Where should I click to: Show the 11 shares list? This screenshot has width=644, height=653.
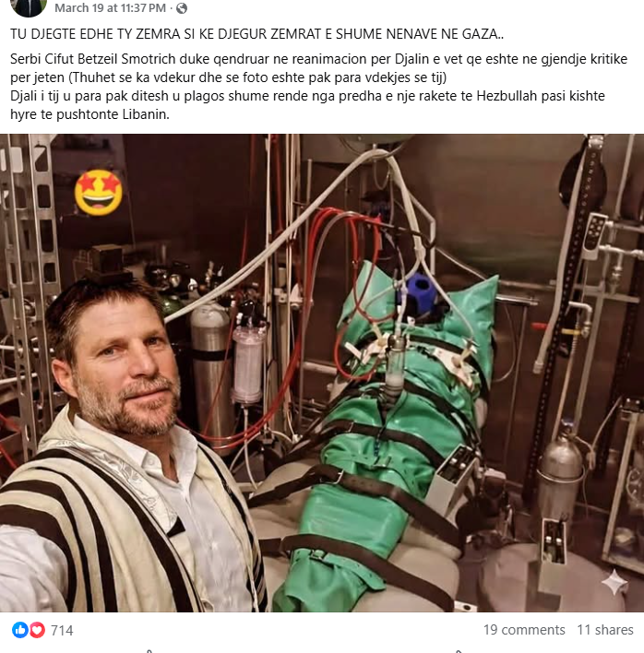pos(605,630)
